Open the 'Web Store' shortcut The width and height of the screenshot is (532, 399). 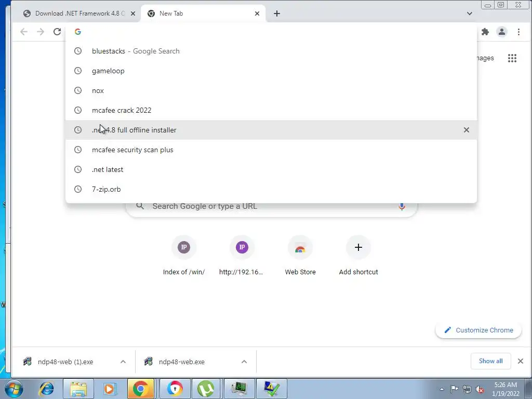pyautogui.click(x=300, y=256)
